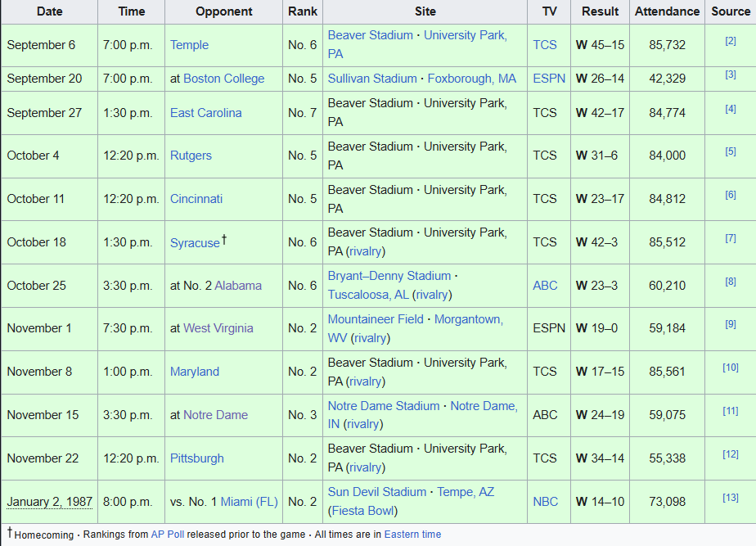This screenshot has height=546, width=756.
Task: Click the Tempe, AZ link
Action: (466, 492)
